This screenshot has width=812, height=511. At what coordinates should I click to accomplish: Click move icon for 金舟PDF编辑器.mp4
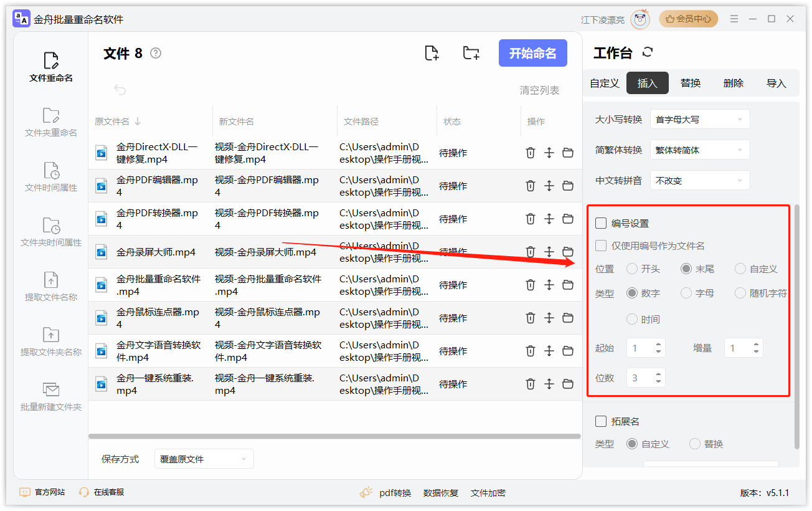tap(549, 186)
